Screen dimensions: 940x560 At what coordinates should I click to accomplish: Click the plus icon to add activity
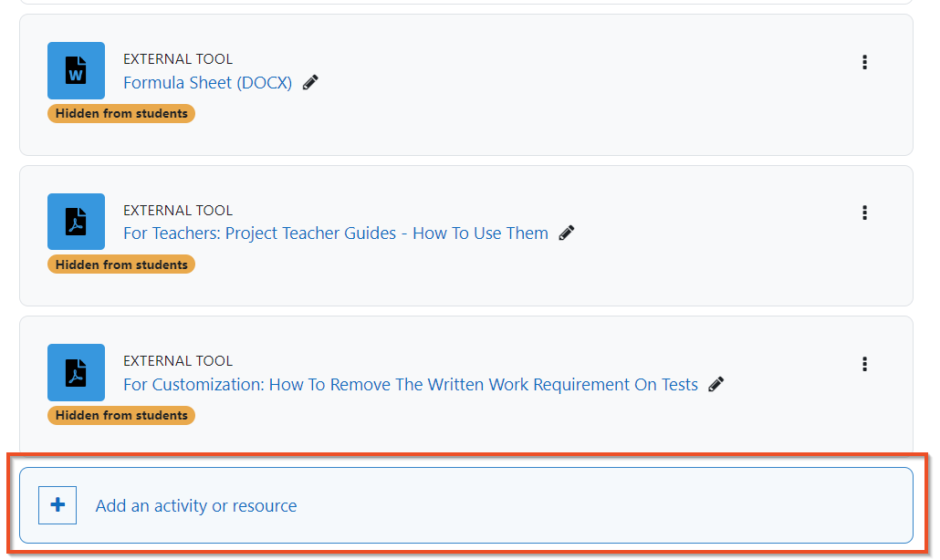coord(57,505)
